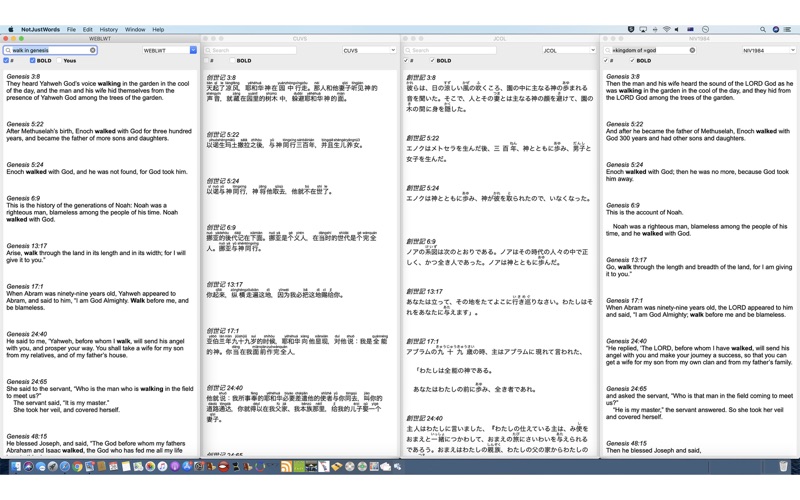Open Photos app in the Dock
This screenshot has width=800, height=500.
(x=150, y=466)
